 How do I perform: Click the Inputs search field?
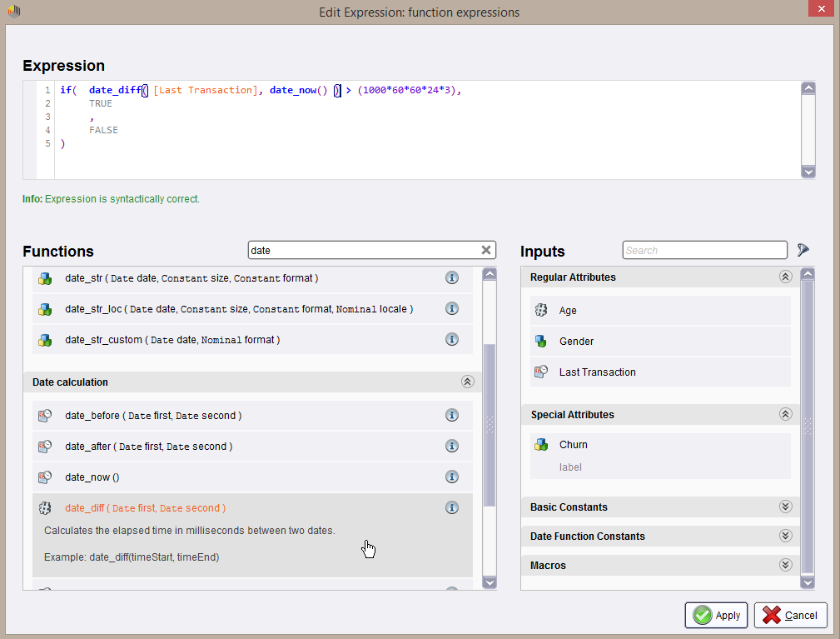(x=704, y=250)
